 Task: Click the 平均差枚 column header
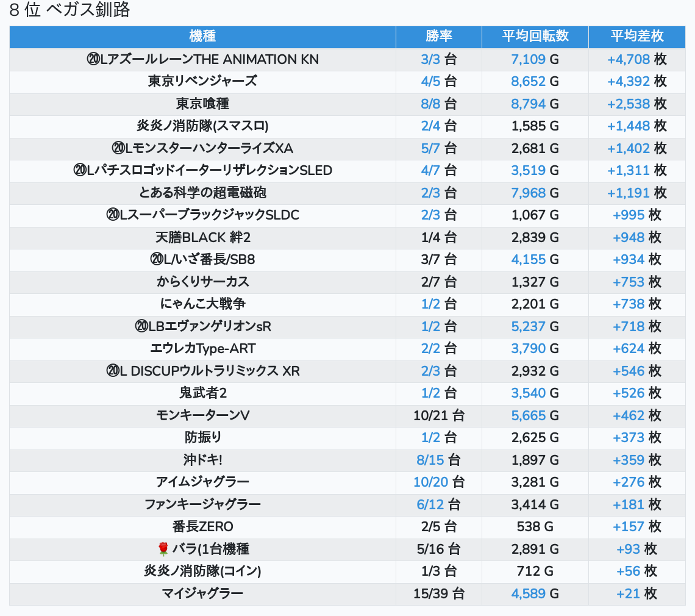pyautogui.click(x=636, y=37)
